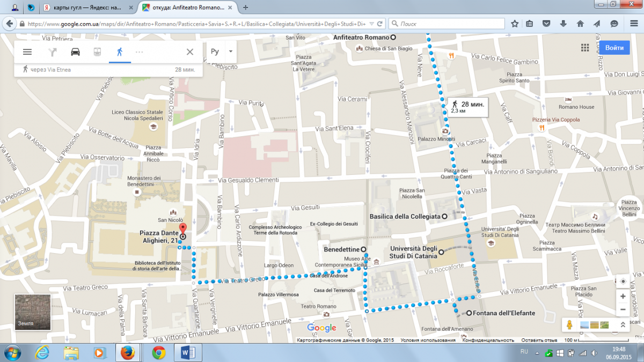Image resolution: width=644 pixels, height=362 pixels.
Task: Select the Università Degli Studi waypoint marker
Action: pos(441,252)
